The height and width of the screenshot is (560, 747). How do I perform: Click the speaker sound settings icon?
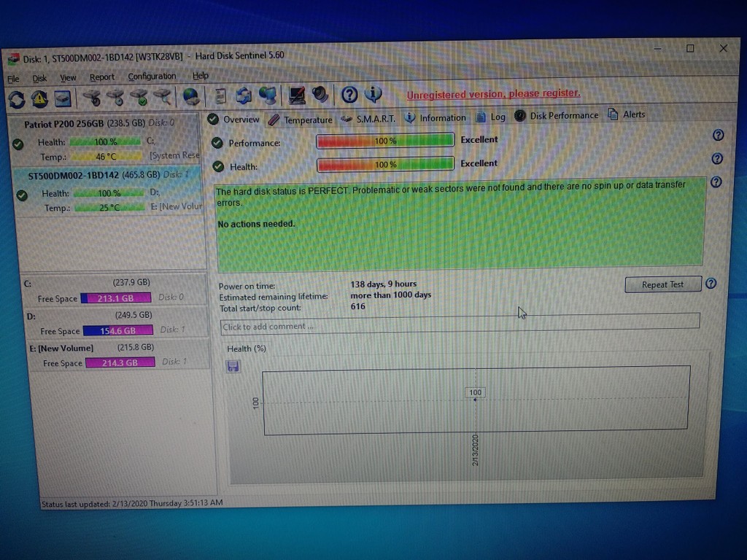(x=320, y=95)
